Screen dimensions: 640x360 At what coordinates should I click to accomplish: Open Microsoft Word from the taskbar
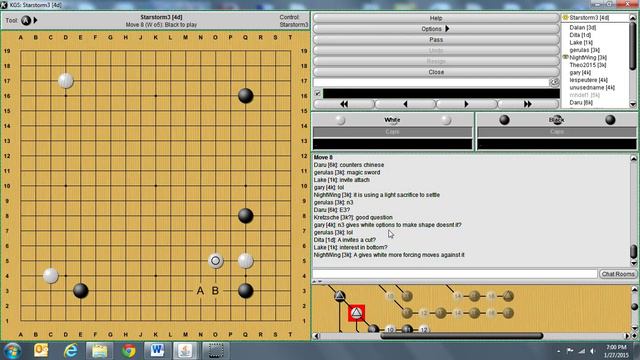(x=158, y=351)
